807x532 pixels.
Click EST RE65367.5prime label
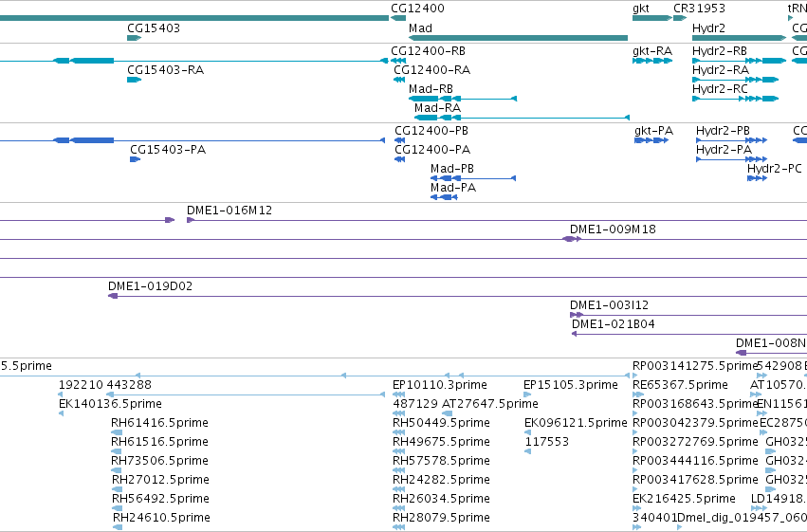(680, 385)
